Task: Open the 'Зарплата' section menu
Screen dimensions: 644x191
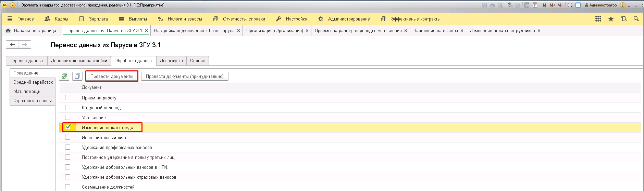Action: click(94, 19)
